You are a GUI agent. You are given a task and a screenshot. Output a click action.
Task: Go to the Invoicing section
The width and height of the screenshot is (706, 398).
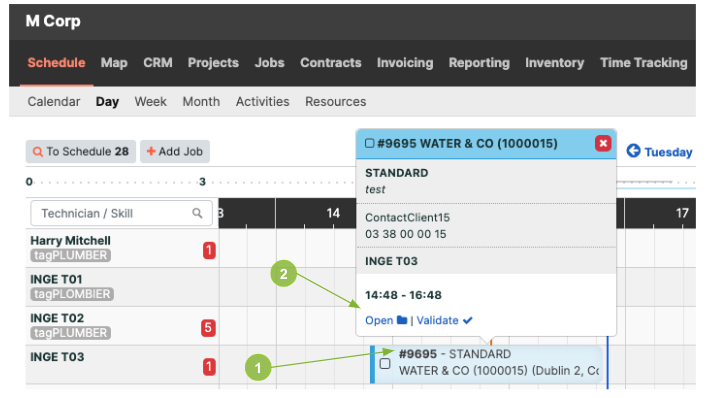pyautogui.click(x=405, y=63)
